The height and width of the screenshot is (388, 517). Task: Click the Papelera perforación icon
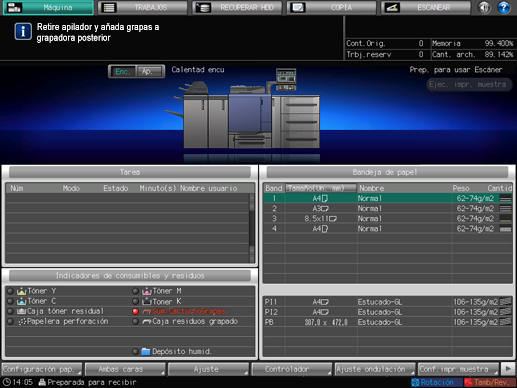coord(22,322)
